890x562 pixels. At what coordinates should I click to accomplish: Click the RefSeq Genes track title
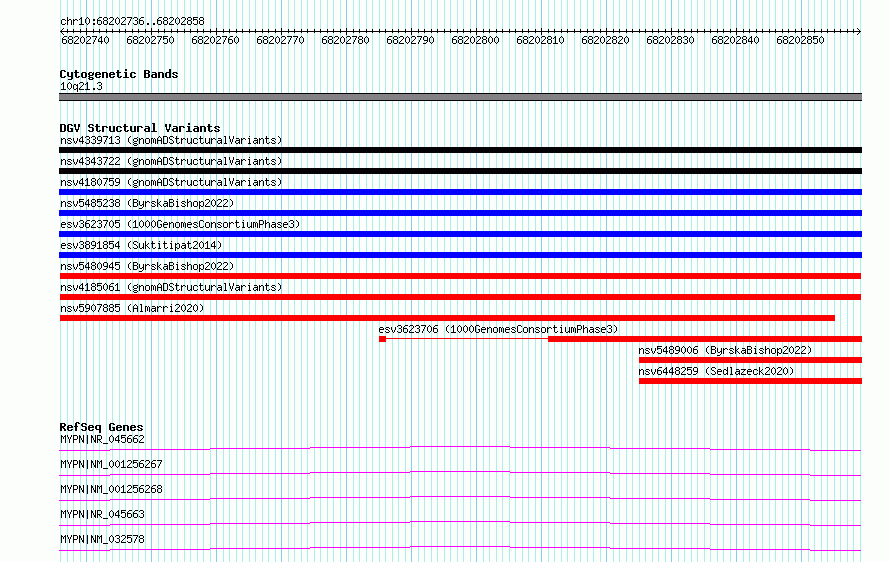(x=101, y=427)
